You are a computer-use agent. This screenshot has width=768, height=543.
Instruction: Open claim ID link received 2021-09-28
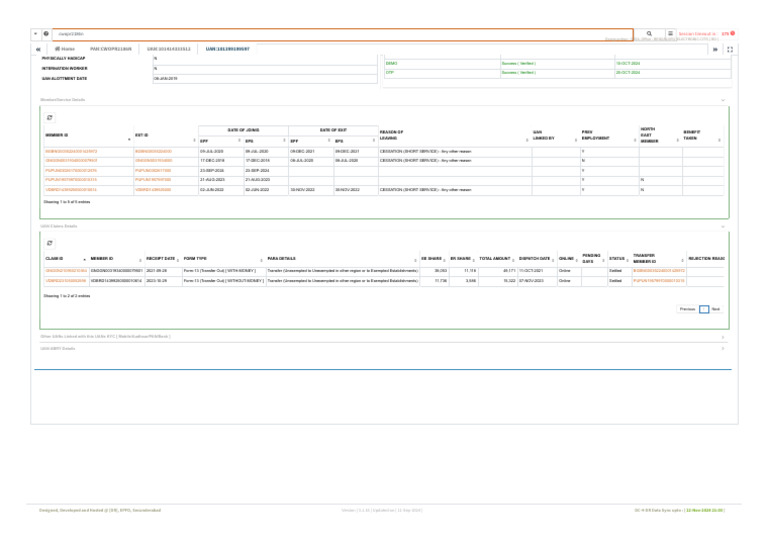pyautogui.click(x=66, y=271)
